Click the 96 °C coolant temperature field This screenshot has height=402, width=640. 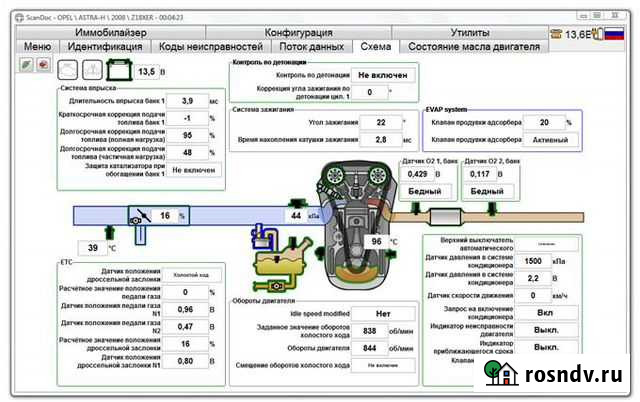tap(376, 241)
